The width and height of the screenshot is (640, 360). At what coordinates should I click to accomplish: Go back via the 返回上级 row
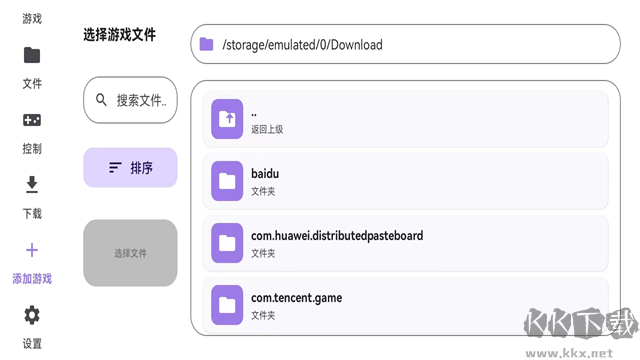point(405,119)
